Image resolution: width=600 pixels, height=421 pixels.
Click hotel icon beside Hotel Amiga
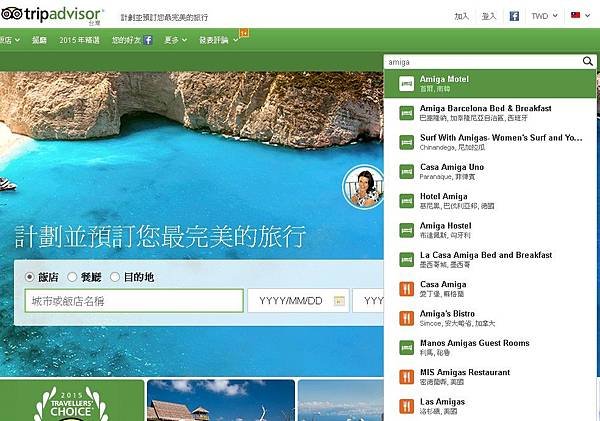click(x=406, y=201)
